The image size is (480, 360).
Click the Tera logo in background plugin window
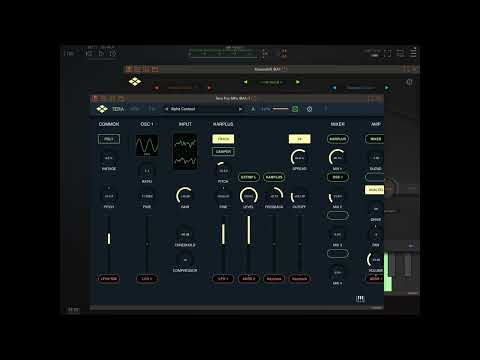point(135,81)
